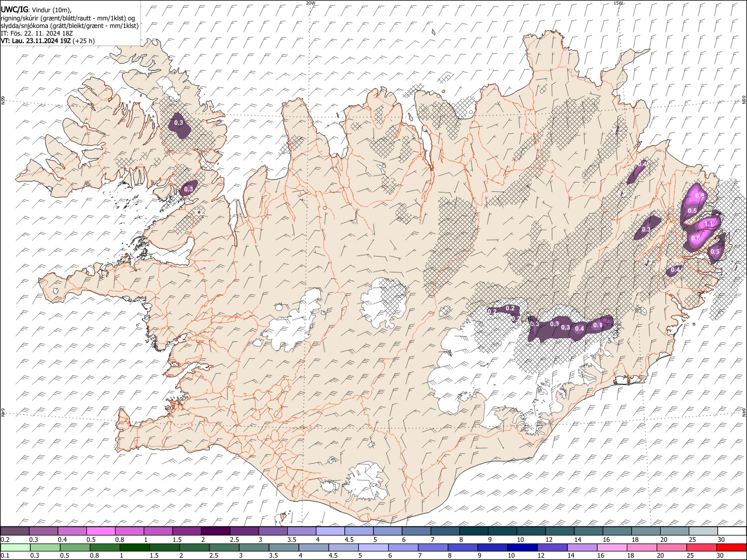
Task: Select the forest green 0.8 swatch in lower legend row
Action: click(104, 547)
